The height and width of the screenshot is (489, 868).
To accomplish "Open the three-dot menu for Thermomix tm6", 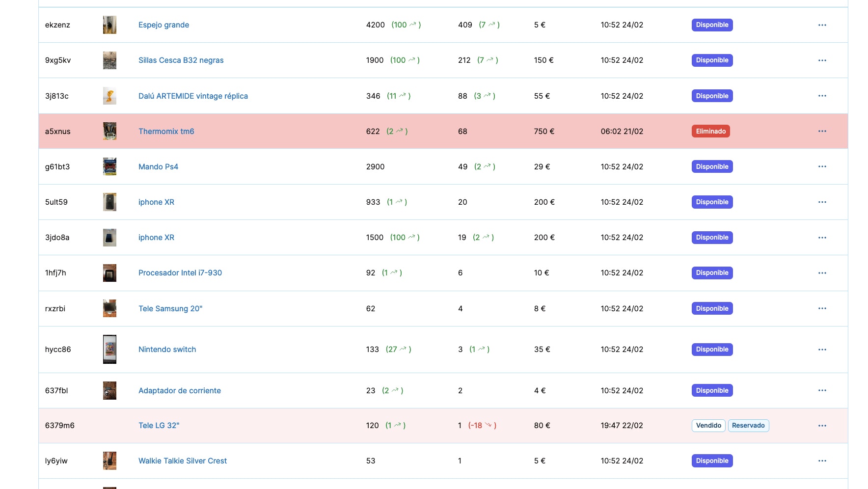I will click(822, 131).
